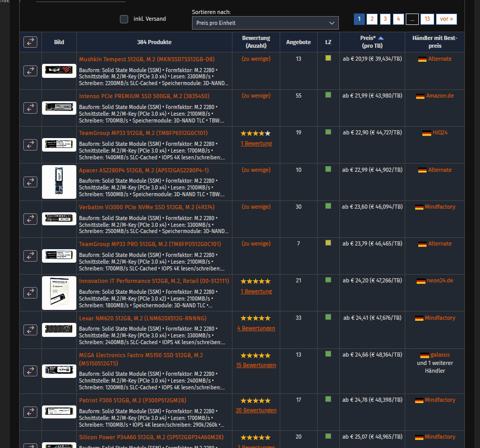Click the yellow availability indicator for Mushkin Tempest
480x448 pixels.
coord(328,58)
